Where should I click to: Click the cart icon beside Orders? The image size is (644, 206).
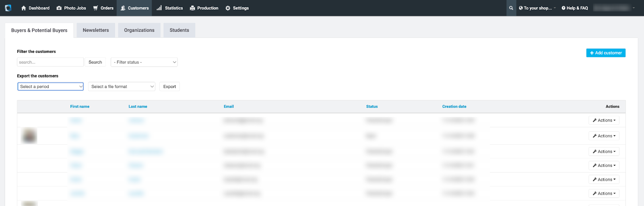(x=95, y=8)
